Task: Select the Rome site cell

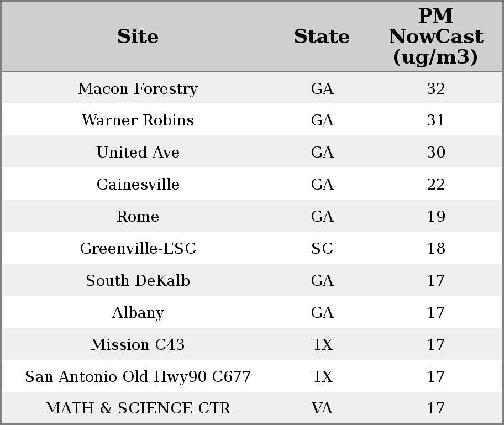Action: pyautogui.click(x=138, y=217)
